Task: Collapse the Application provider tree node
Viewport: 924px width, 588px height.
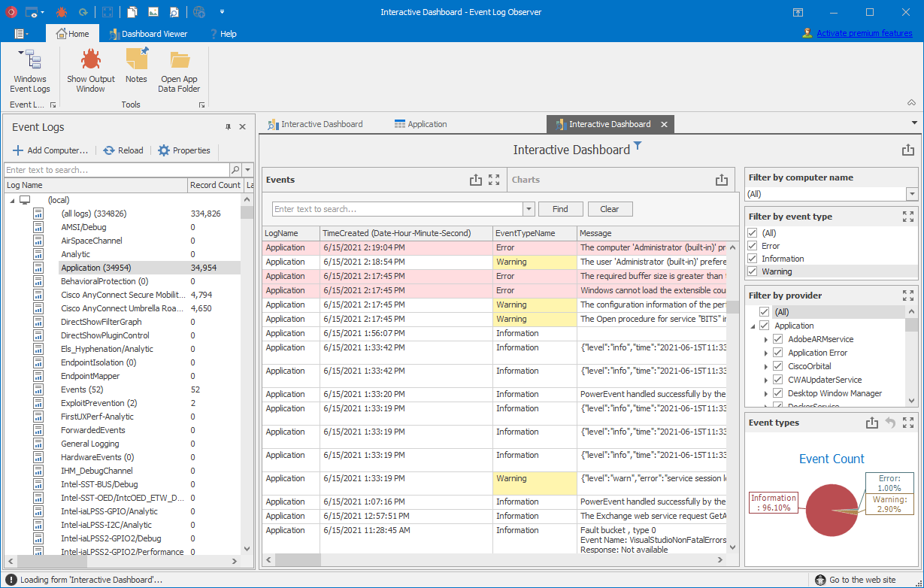Action: point(753,326)
